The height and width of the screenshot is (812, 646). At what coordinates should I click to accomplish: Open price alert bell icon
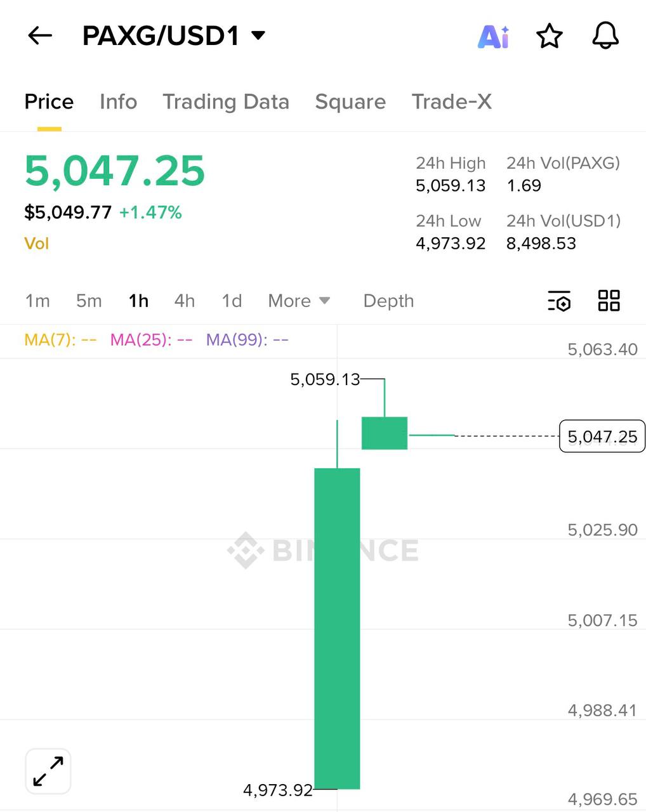[605, 36]
